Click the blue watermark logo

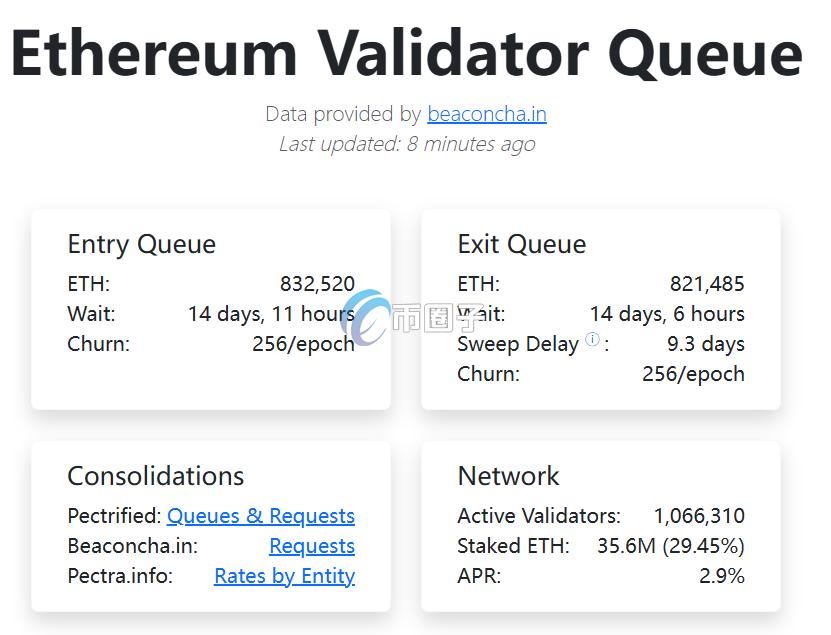pos(368,318)
